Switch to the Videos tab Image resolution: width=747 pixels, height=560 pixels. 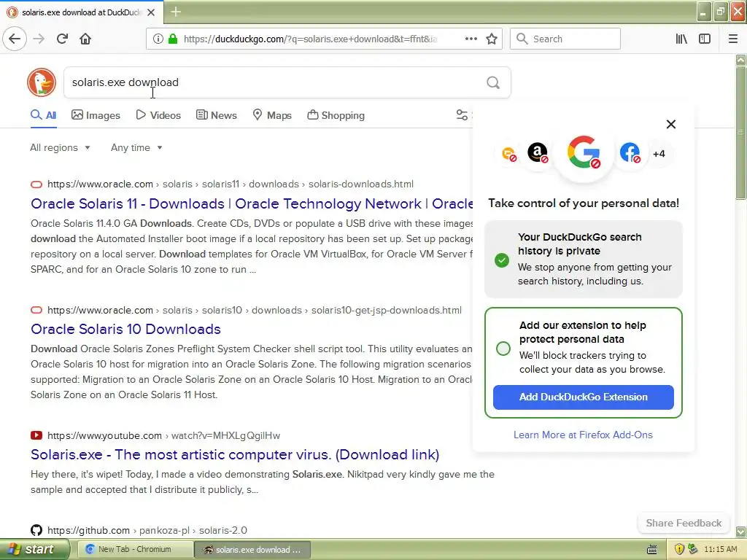(x=158, y=115)
